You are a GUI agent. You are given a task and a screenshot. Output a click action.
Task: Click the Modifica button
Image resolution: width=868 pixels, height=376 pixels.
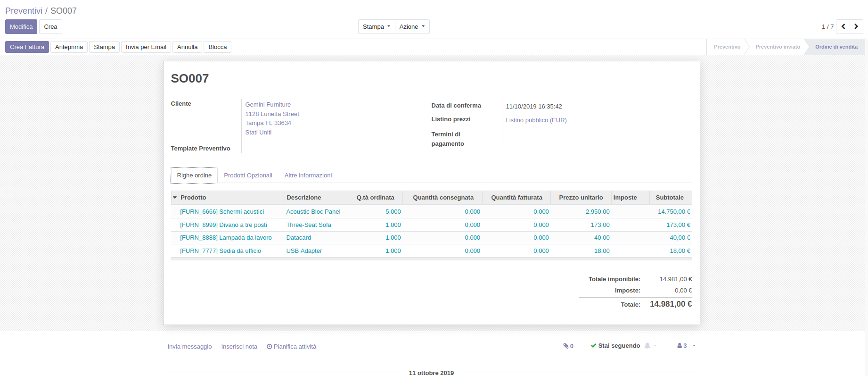[21, 27]
